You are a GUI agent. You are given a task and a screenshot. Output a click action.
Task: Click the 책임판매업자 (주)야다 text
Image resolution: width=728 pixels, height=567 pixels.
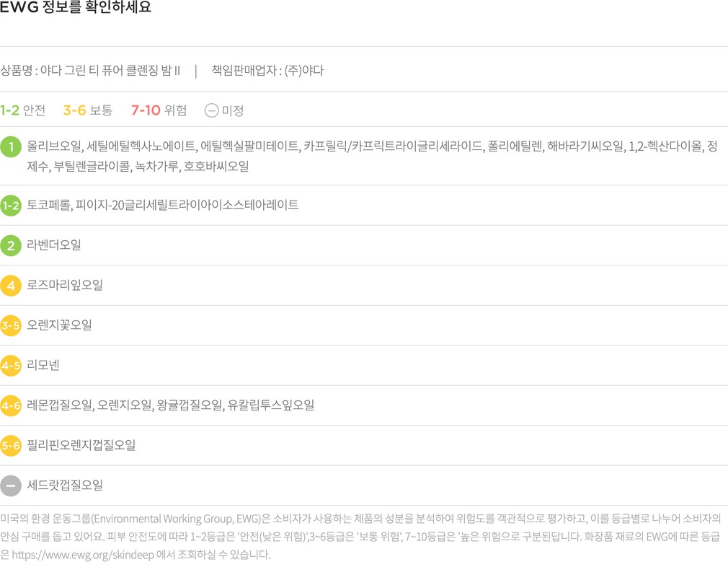point(267,70)
